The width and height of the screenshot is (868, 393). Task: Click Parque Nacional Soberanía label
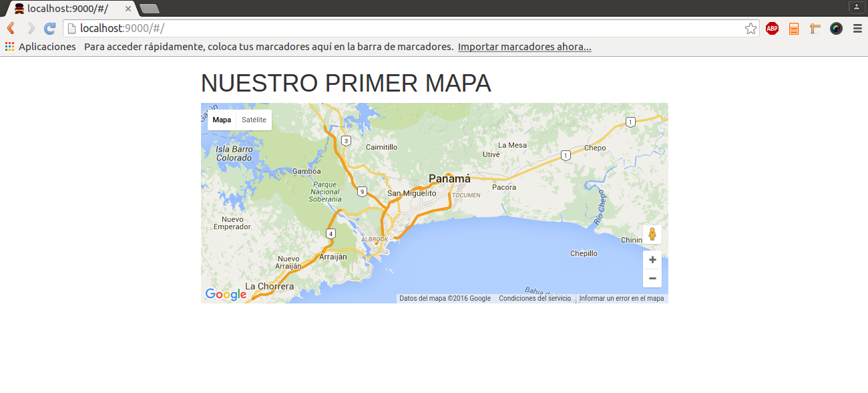pyautogui.click(x=326, y=192)
